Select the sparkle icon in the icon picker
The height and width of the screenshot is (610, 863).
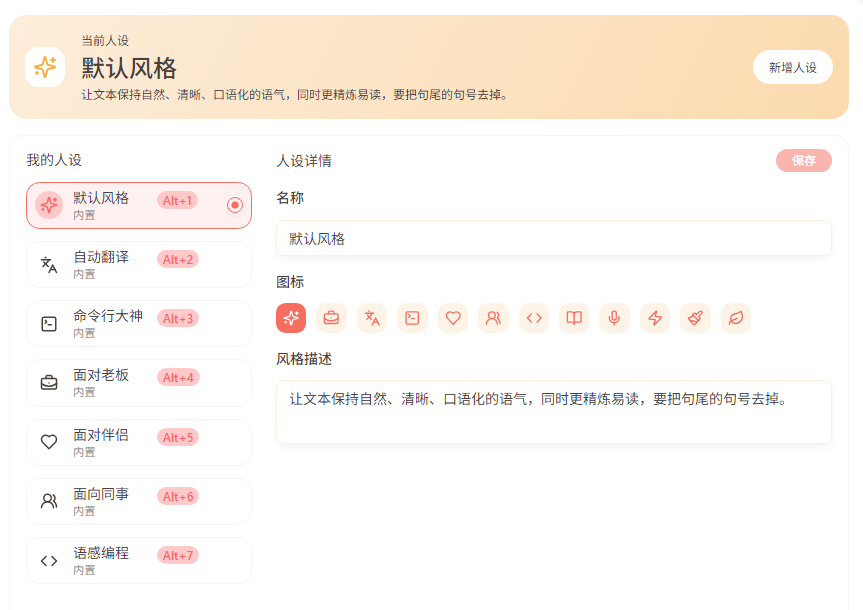coord(291,318)
